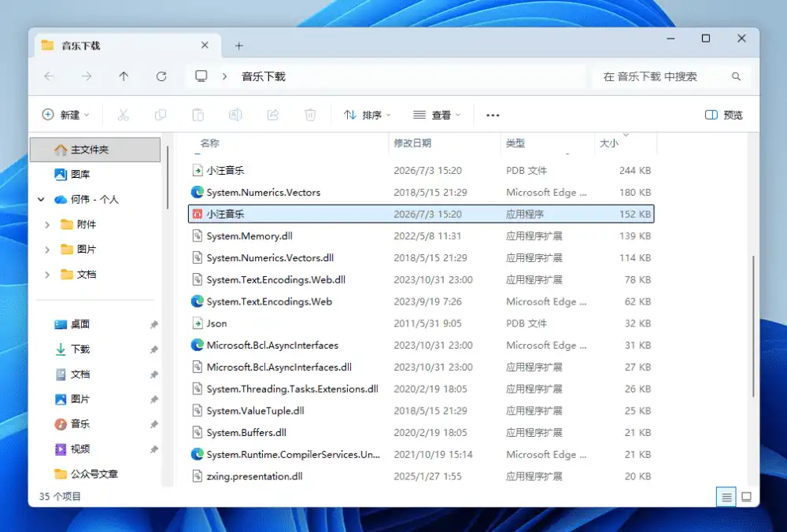Expand the 附件 folder node
Image resolution: width=787 pixels, height=532 pixels.
[x=47, y=224]
